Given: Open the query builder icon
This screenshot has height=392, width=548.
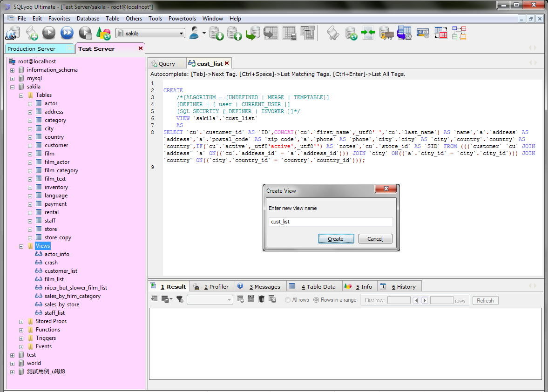Looking at the screenshot, I should click(x=441, y=33).
